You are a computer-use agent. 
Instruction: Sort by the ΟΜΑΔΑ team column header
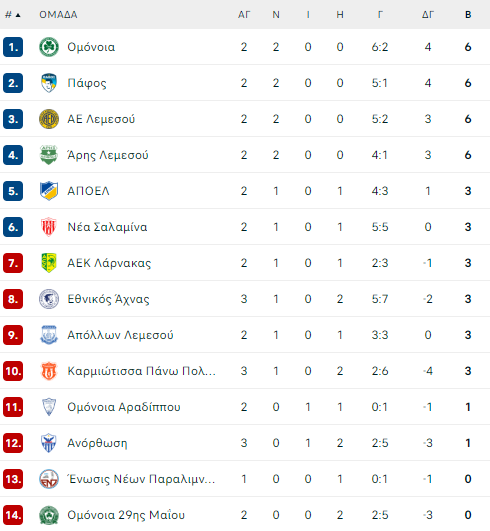pos(58,15)
